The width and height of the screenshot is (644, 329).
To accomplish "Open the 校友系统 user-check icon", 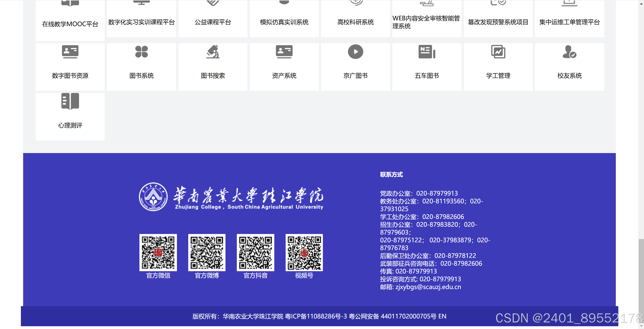I will pos(569,52).
